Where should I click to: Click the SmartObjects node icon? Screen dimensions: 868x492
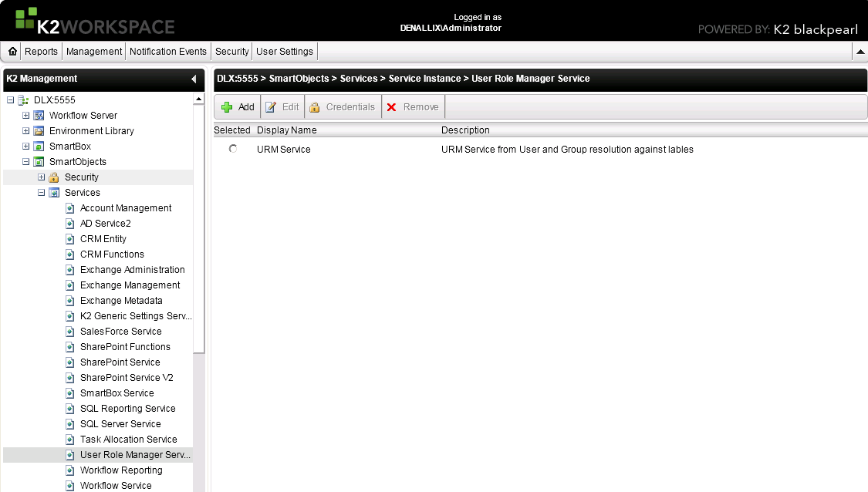(39, 162)
